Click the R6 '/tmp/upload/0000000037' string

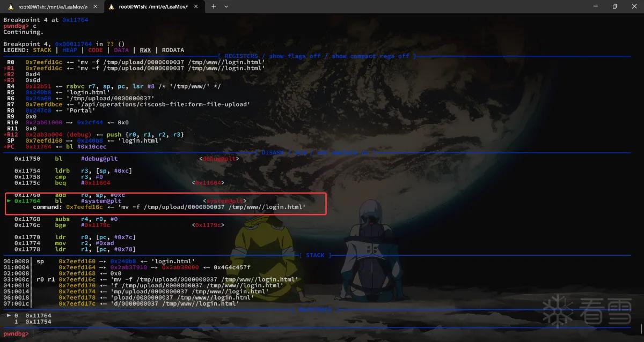pyautogui.click(x=110, y=98)
